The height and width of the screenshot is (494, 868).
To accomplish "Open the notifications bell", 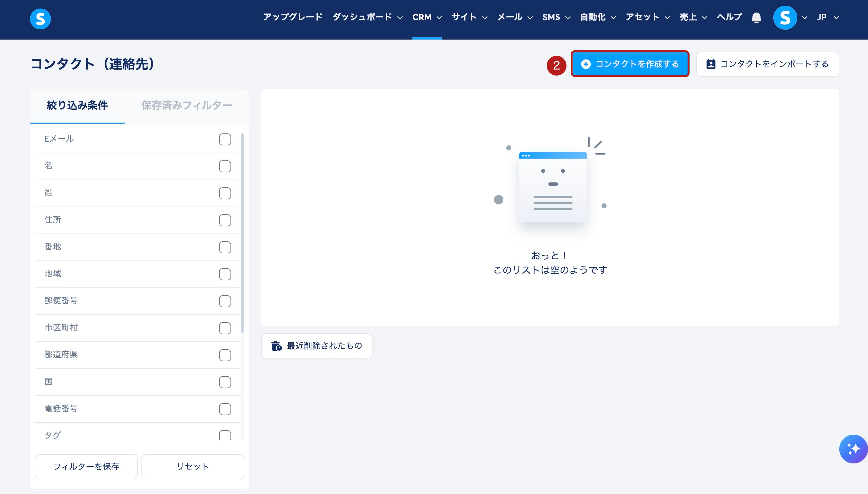I will click(756, 17).
